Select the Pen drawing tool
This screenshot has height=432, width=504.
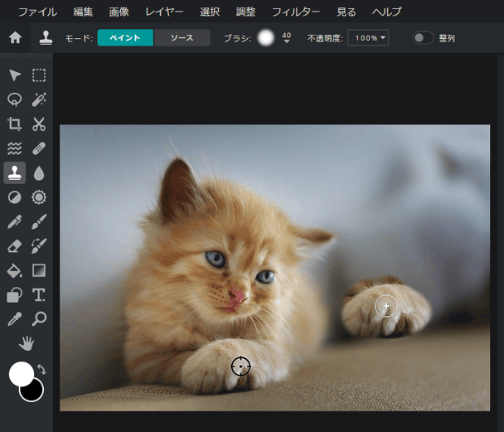15,221
